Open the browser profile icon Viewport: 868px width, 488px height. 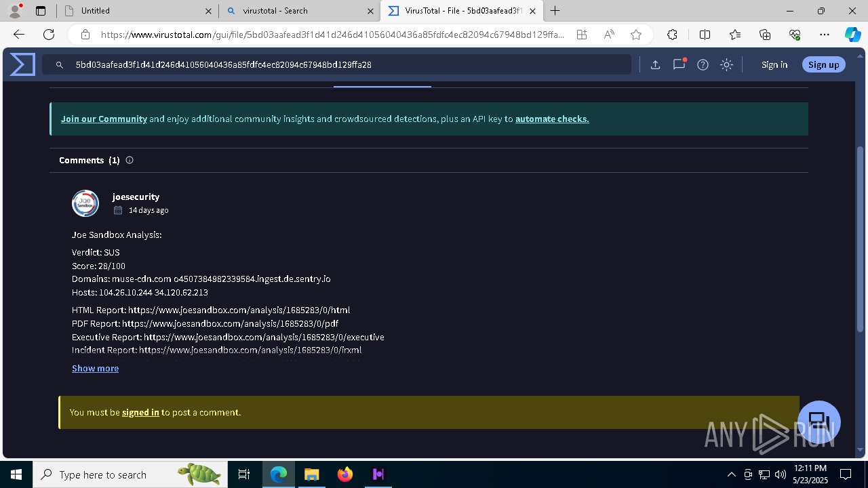pos(15,10)
